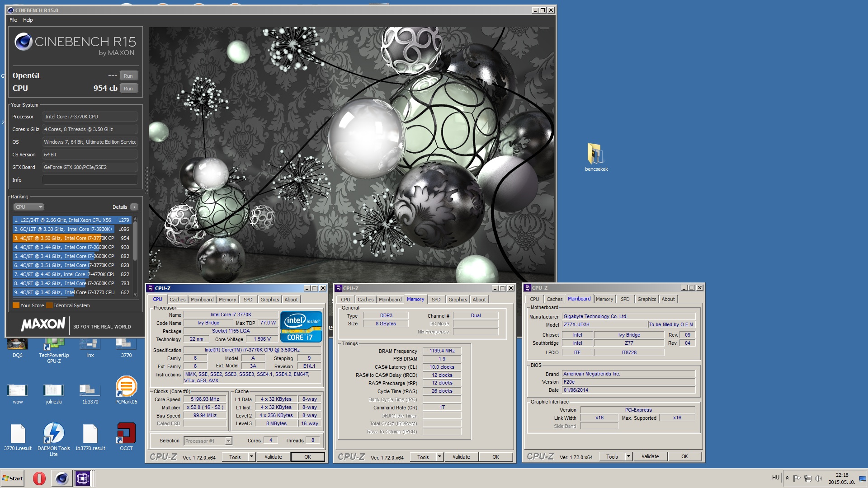Launch OCCT desktop shortcut
Image resolution: width=868 pixels, height=488 pixels.
(126, 436)
